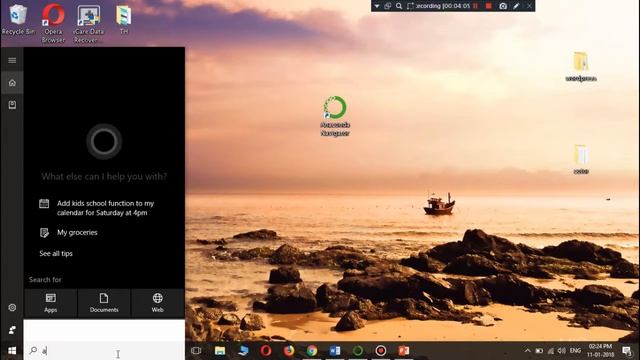640x360 pixels.
Task: Launch Firefox from the taskbar
Action: point(289,351)
